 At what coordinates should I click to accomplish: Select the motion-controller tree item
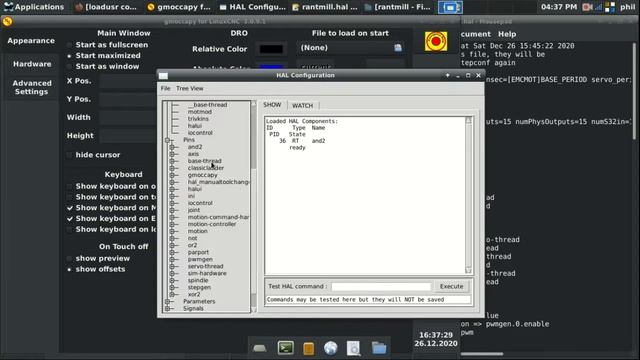tap(212, 224)
